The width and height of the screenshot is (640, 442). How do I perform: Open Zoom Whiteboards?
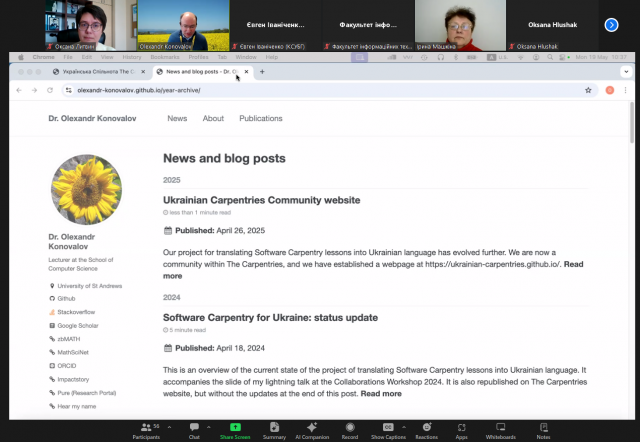(501, 431)
